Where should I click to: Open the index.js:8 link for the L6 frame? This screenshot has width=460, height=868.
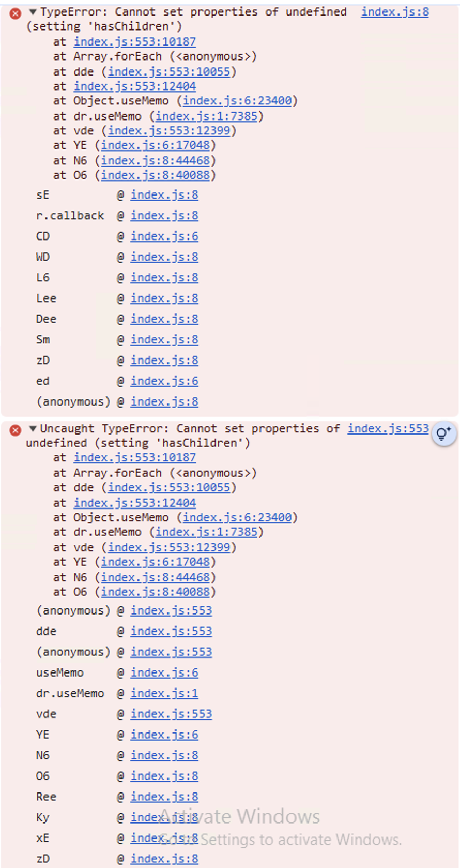[164, 278]
